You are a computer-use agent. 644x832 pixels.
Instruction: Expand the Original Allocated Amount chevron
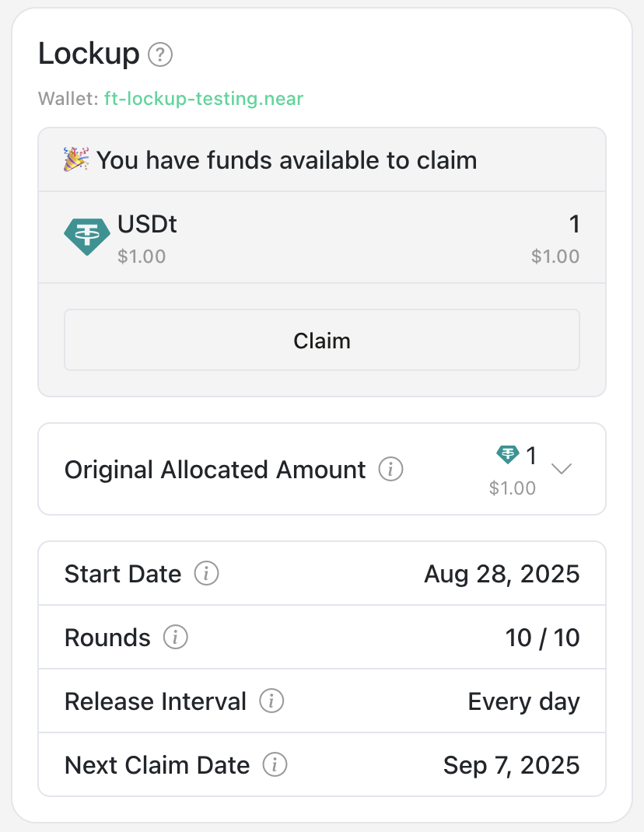click(x=562, y=468)
